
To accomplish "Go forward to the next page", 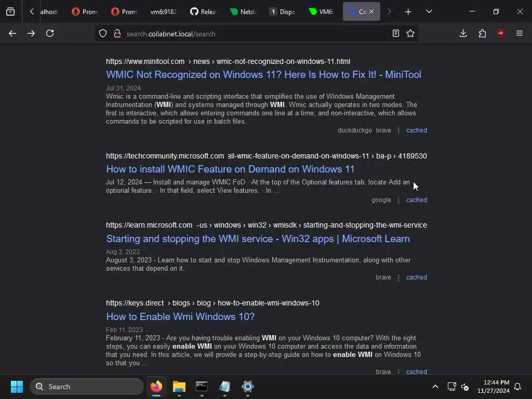I will coord(31,34).
